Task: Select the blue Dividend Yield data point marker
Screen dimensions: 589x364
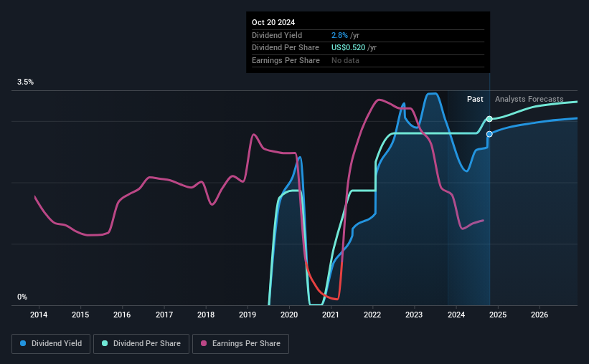Action: [x=489, y=134]
